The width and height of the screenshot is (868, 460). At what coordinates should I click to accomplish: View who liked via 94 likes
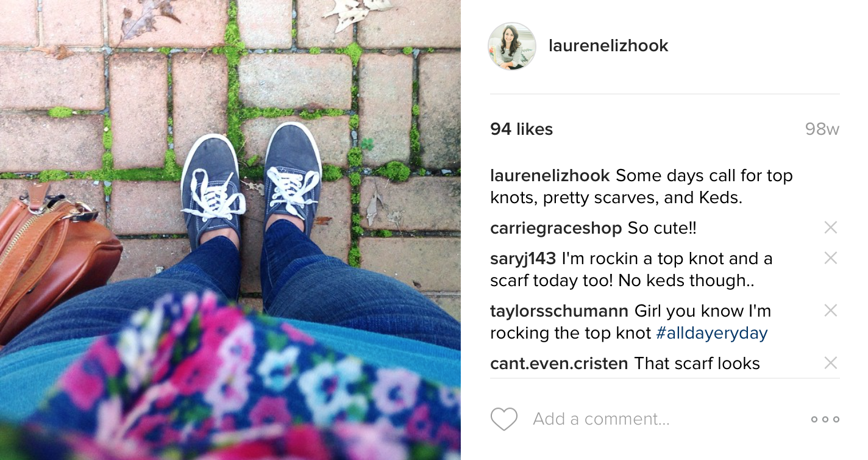click(521, 129)
